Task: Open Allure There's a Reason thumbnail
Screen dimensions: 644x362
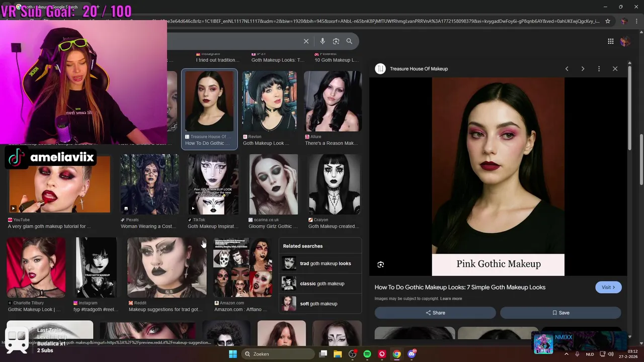Action: (x=333, y=101)
